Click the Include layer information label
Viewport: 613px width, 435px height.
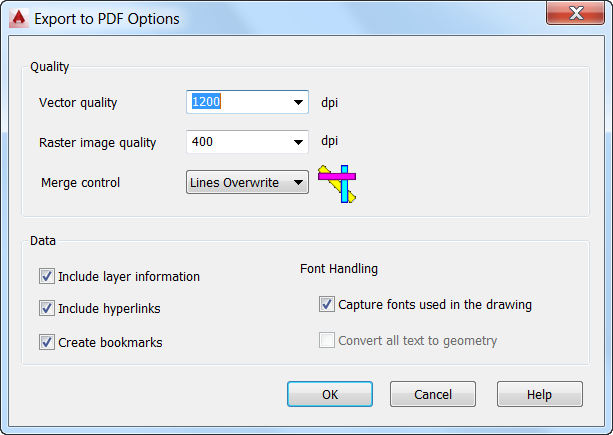129,277
